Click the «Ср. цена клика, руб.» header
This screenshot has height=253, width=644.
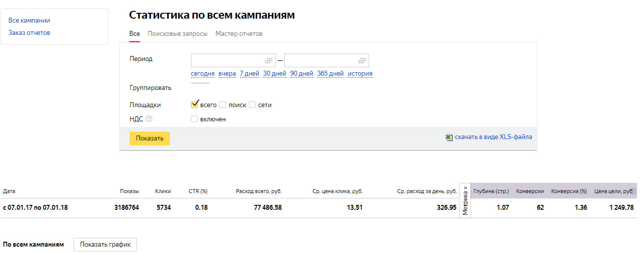[337, 191]
